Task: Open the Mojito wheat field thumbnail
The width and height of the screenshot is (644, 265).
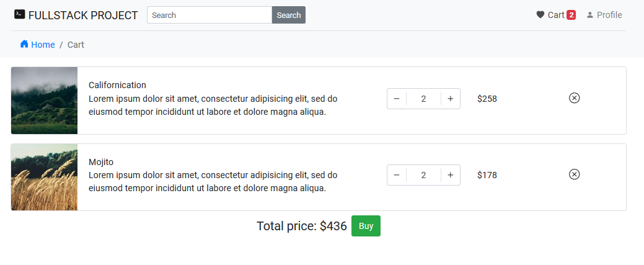Action: coord(44,177)
